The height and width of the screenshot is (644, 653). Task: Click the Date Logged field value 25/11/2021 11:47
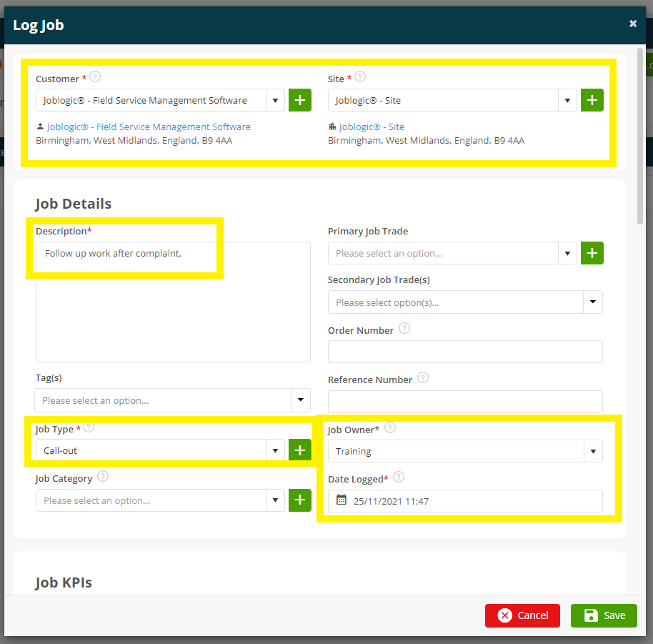click(391, 501)
